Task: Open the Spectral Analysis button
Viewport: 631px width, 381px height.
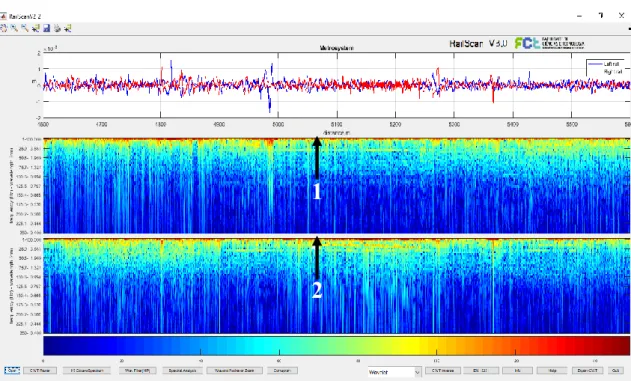Action: pos(182,371)
